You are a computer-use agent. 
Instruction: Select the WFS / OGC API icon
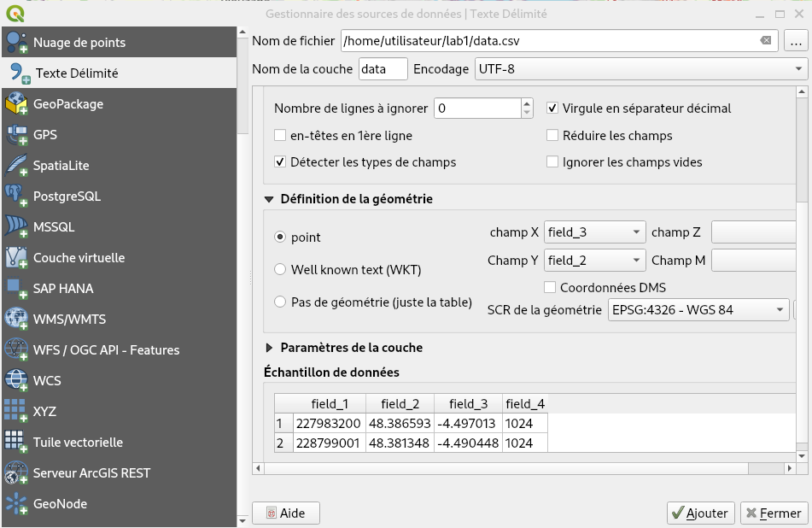coord(16,350)
